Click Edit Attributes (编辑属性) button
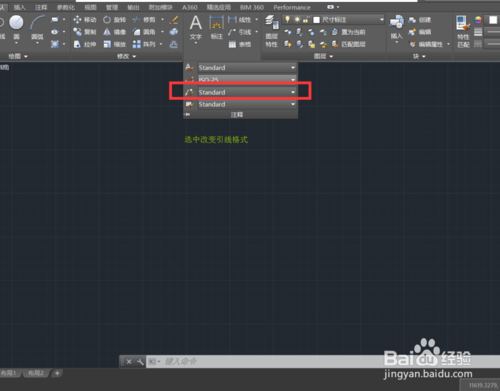Screen dimensions: 500x391 pyautogui.click(x=426, y=44)
